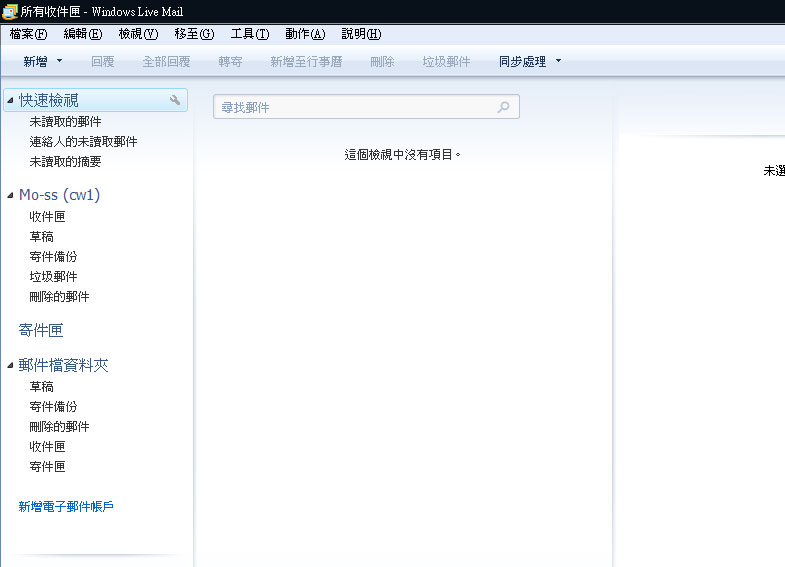The height and width of the screenshot is (567, 785).
Task: Click inside the 尋找郵件 search field
Action: point(366,107)
